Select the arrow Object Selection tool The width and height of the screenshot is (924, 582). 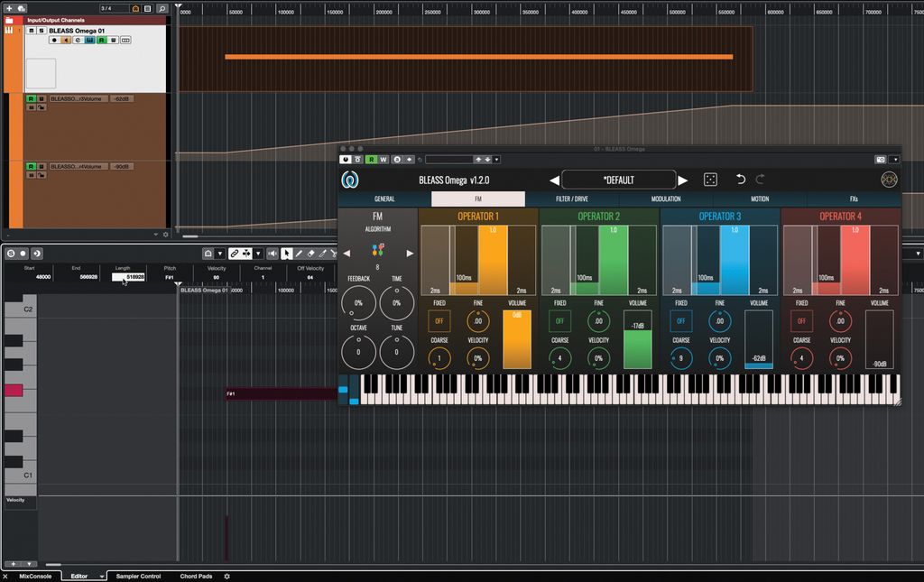(x=286, y=254)
